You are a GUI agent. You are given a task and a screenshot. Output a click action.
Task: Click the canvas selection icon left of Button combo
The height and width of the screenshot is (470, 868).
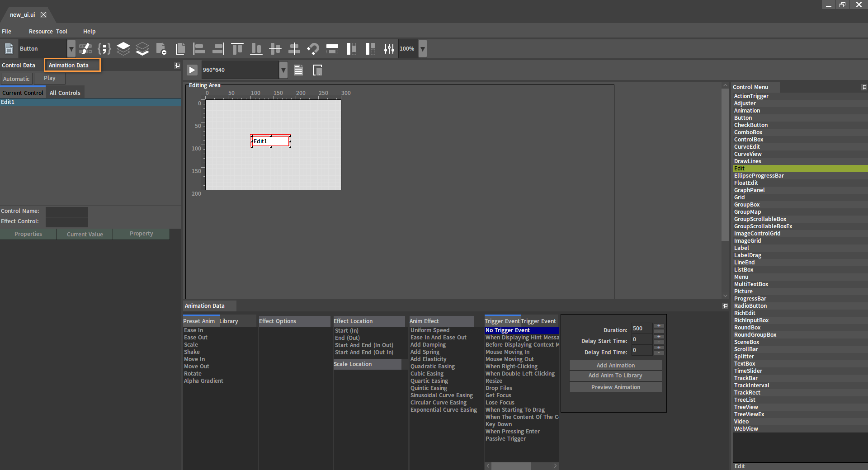[x=9, y=49]
